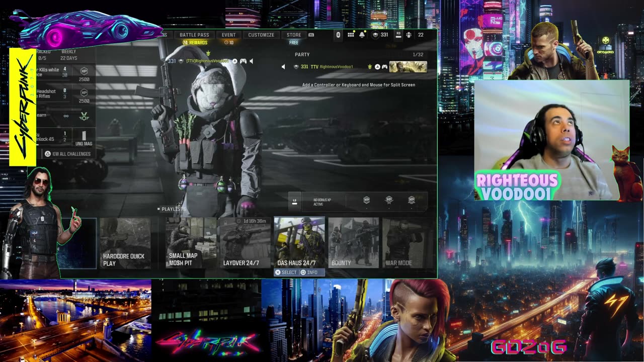Click the R3 button prompt icon
Viewport: 644px width, 362px height.
tap(398, 35)
